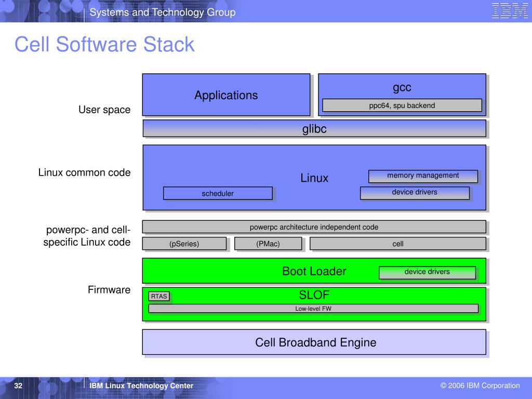Viewport: 532px width, 399px height.
Task: Select the scheduler box
Action: pos(218,193)
